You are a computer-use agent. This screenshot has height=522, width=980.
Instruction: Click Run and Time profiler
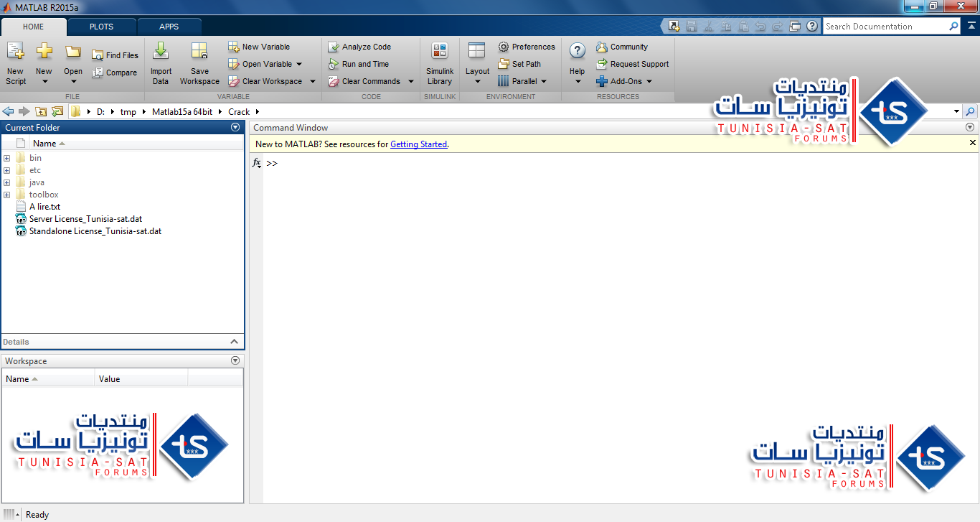point(358,64)
